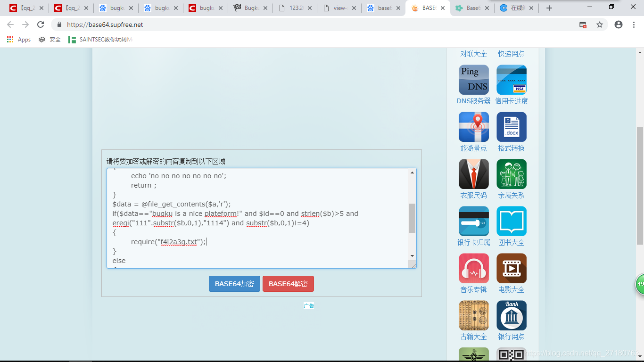This screenshot has height=362, width=644.
Task: Close the active BASE6 tab
Action: click(x=443, y=8)
